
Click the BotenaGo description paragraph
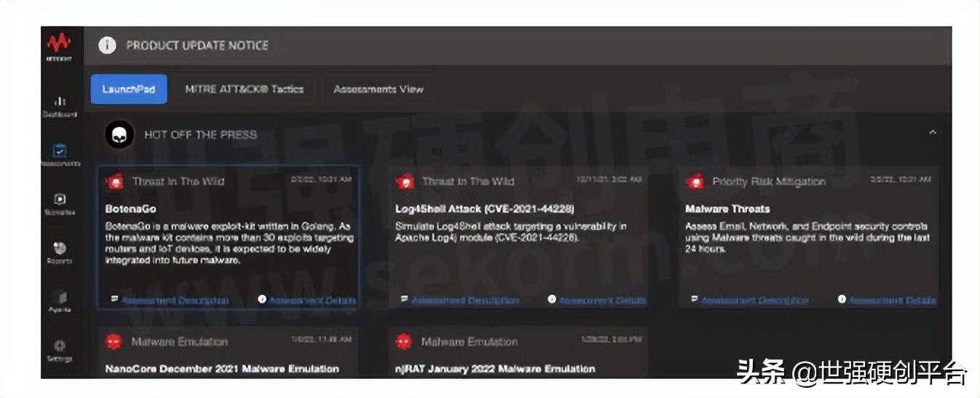coord(230,243)
